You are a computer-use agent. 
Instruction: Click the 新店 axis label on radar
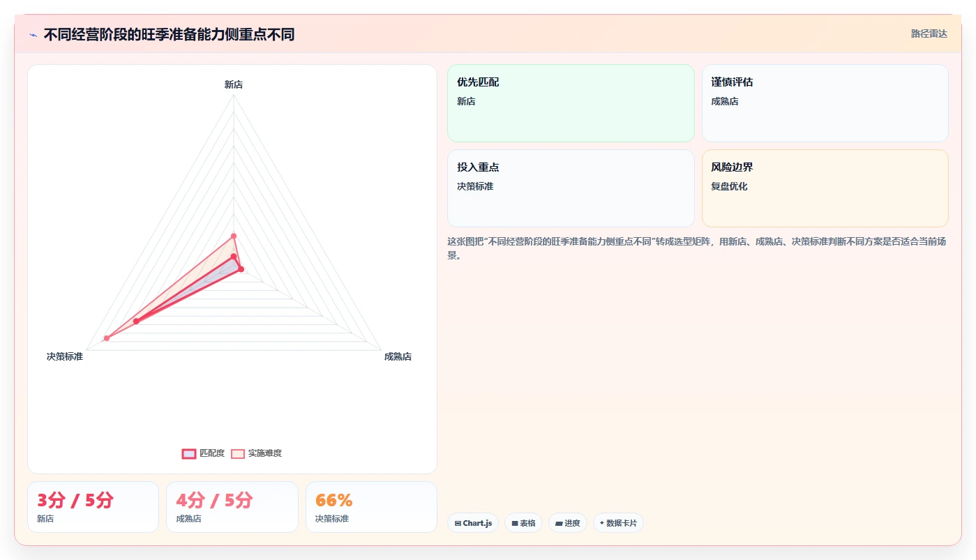(x=234, y=84)
